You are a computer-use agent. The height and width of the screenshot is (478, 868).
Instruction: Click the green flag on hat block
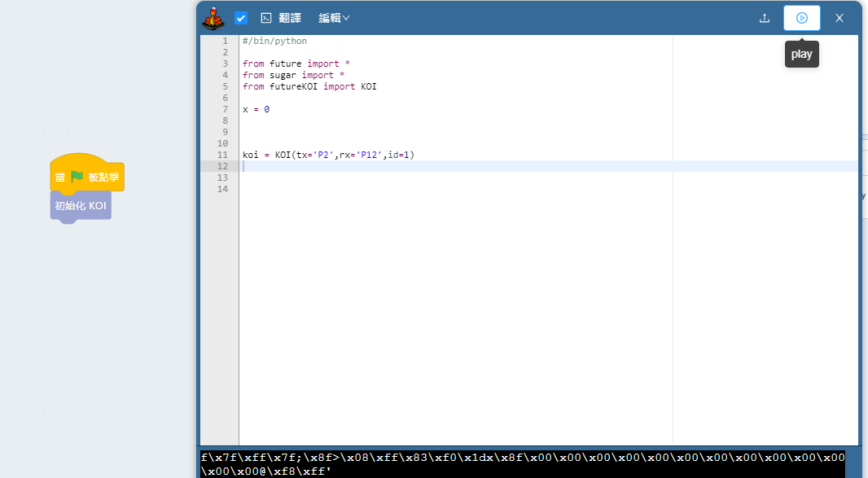pos(77,177)
